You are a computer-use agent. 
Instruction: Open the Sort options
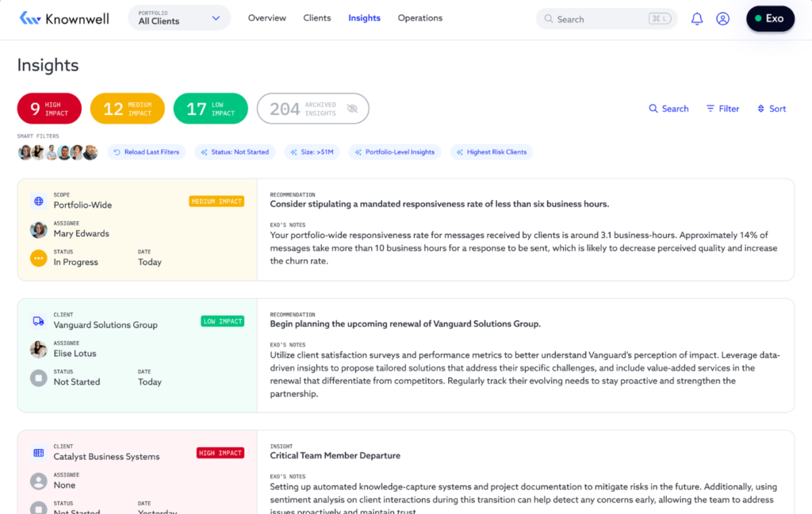point(771,108)
